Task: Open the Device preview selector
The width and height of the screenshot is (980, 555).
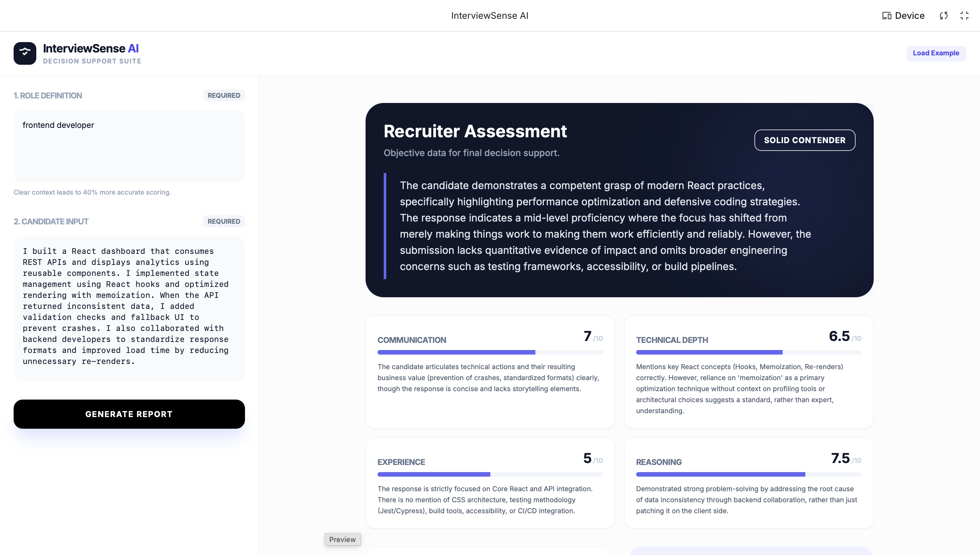Action: 903,16
